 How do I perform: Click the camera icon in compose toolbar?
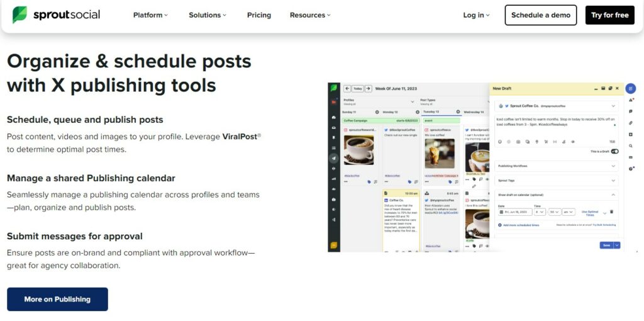[518, 142]
